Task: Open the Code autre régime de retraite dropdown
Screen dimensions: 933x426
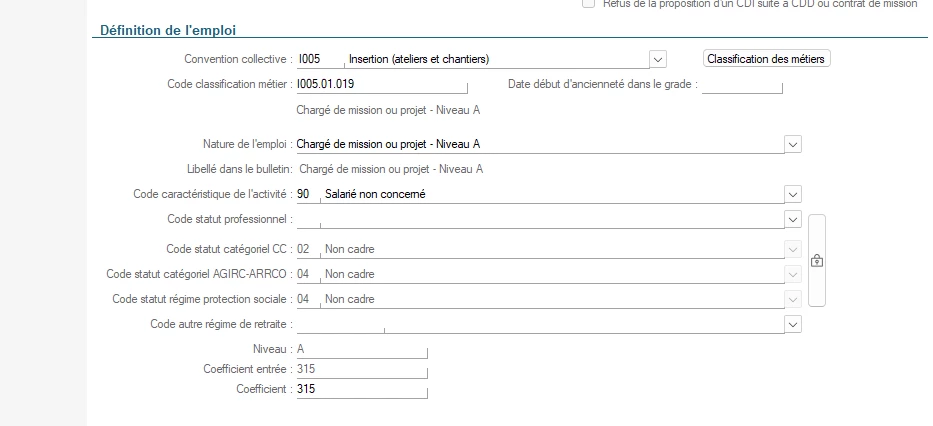Action: pyautogui.click(x=793, y=324)
